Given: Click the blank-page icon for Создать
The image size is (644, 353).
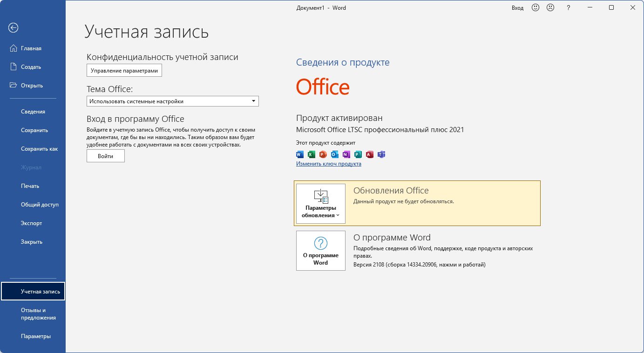Looking at the screenshot, I should click(14, 67).
